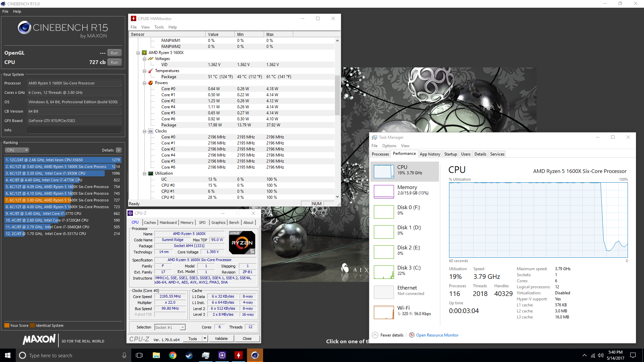The width and height of the screenshot is (644, 362).
Task: Open the Action Center notifications icon
Action: (633, 355)
